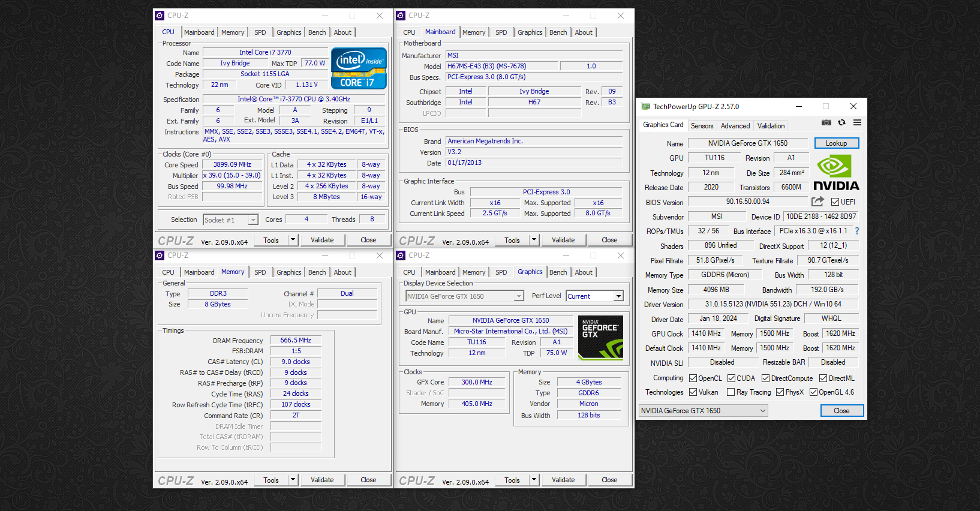Image resolution: width=980 pixels, height=511 pixels.
Task: Toggle the CUDA checkbox
Action: tap(731, 378)
